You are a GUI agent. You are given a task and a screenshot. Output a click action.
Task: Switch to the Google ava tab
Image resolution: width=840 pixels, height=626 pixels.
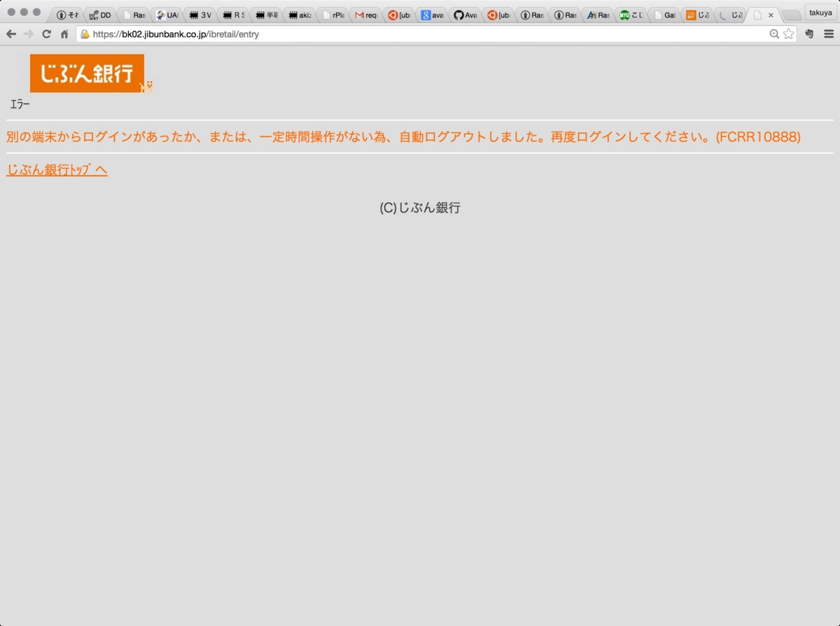tap(433, 15)
